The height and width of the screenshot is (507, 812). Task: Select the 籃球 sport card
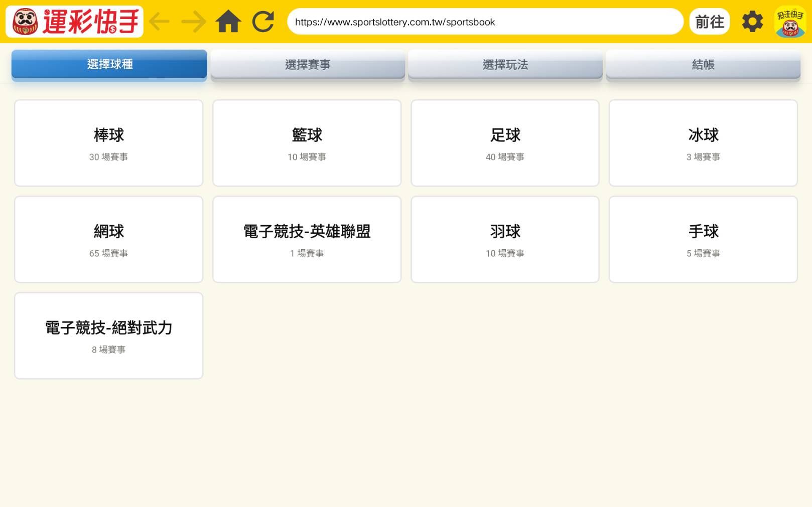(307, 143)
